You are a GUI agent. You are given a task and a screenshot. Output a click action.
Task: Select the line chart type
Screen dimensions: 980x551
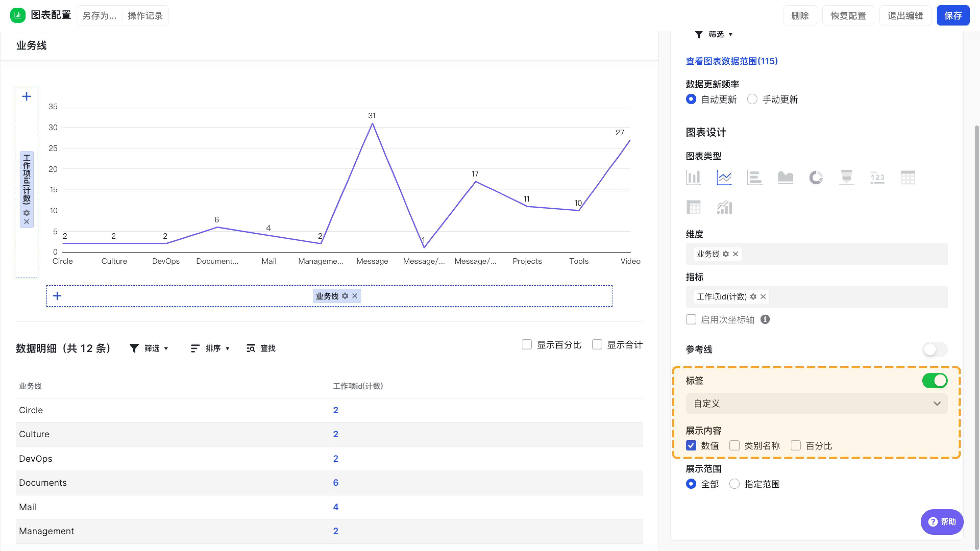pos(724,177)
